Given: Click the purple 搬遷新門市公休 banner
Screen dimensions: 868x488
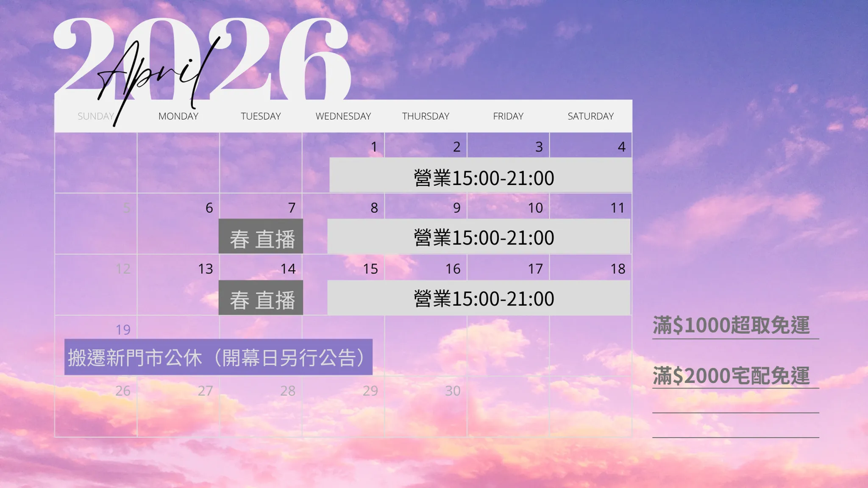Looking at the screenshot, I should pos(218,357).
